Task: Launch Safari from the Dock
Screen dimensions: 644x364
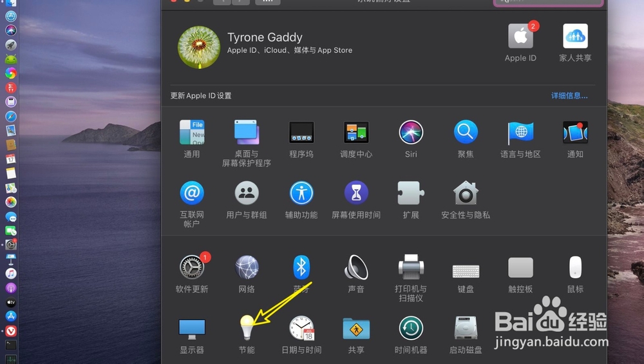Action: [11, 116]
